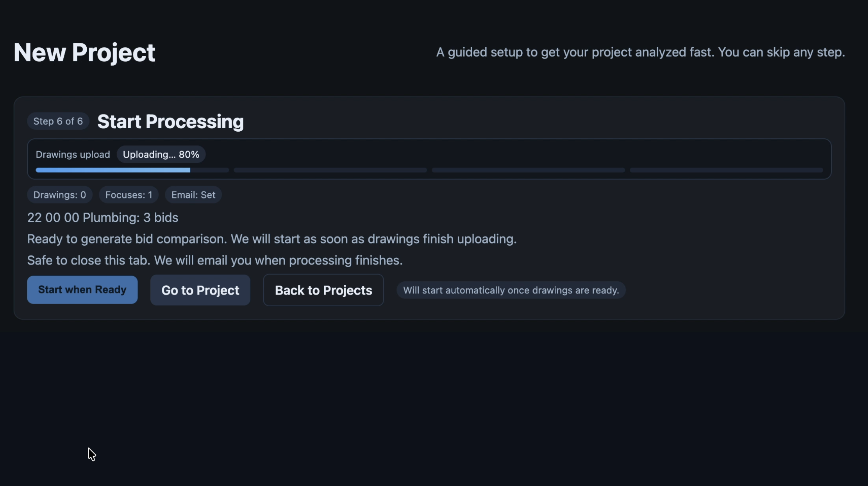Screen dimensions: 868x486
Task: Click the 22 00 00 Plumbing bids line
Action: point(103,218)
